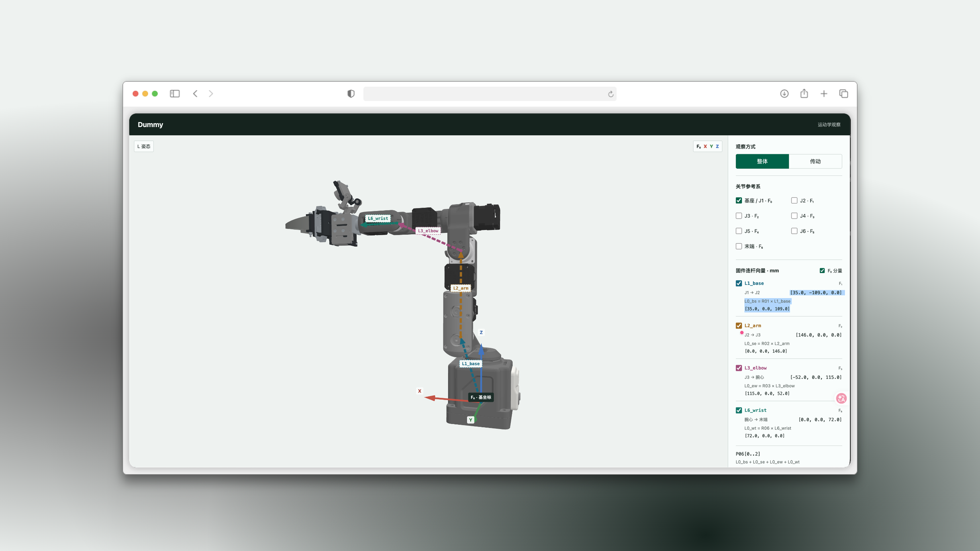Click the pink translate floating icon
980x551 pixels.
841,398
